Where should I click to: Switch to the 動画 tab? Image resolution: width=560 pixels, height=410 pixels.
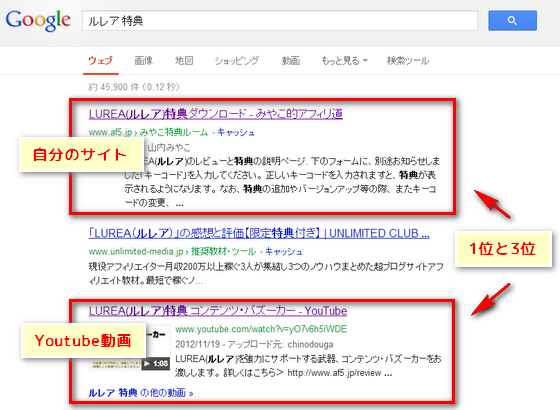click(x=291, y=61)
